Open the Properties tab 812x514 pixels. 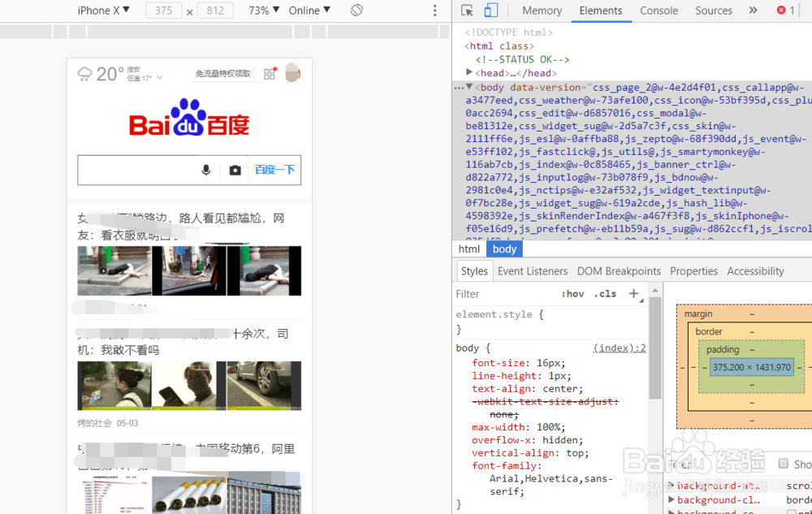[x=694, y=271]
